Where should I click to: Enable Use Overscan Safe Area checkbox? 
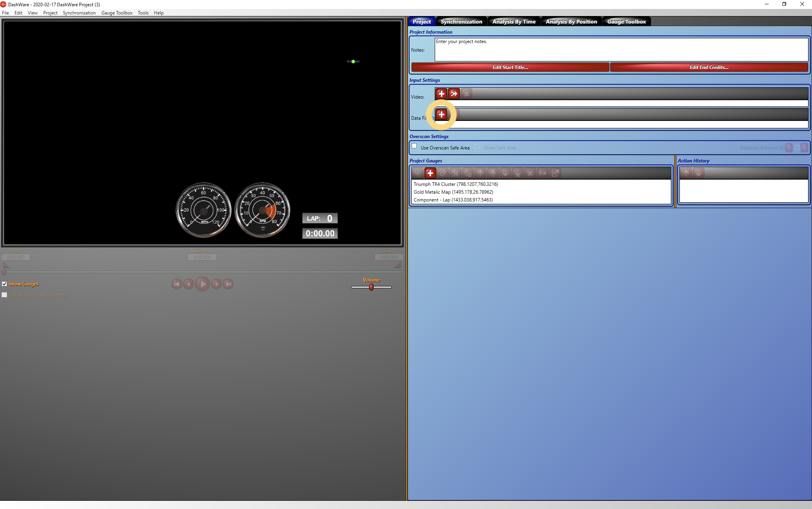pyautogui.click(x=414, y=146)
